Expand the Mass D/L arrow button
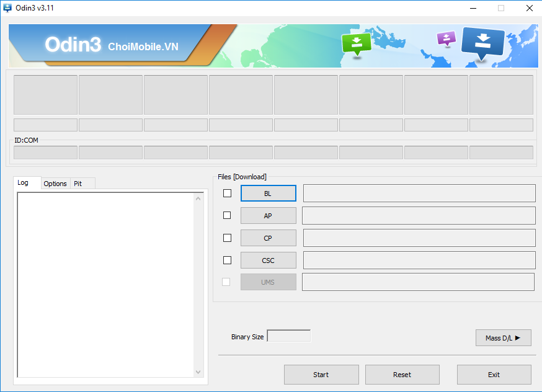 click(503, 338)
